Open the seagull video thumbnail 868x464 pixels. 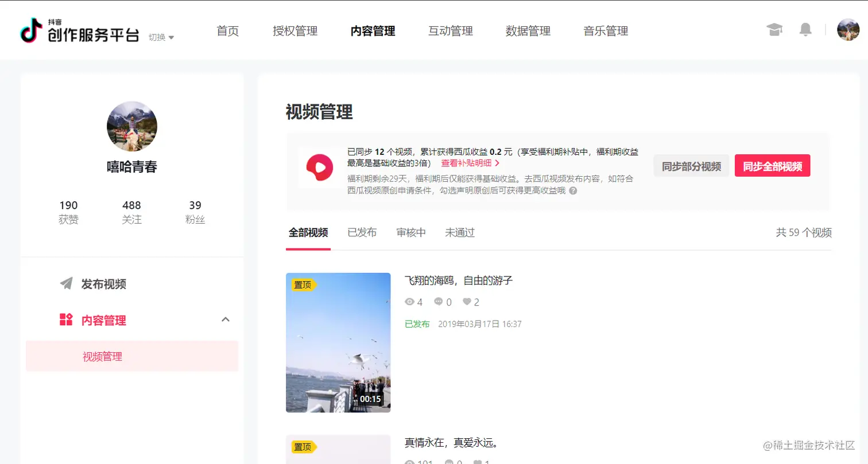(x=338, y=342)
